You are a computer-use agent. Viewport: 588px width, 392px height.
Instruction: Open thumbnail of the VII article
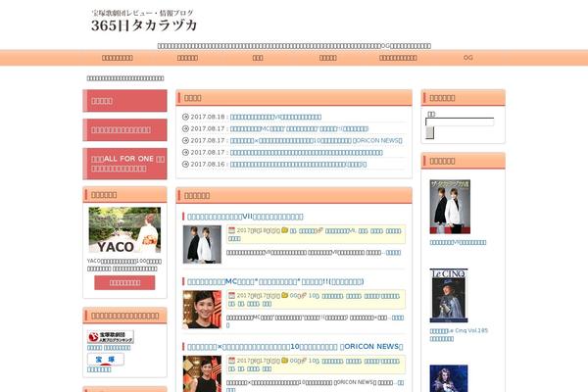202,244
